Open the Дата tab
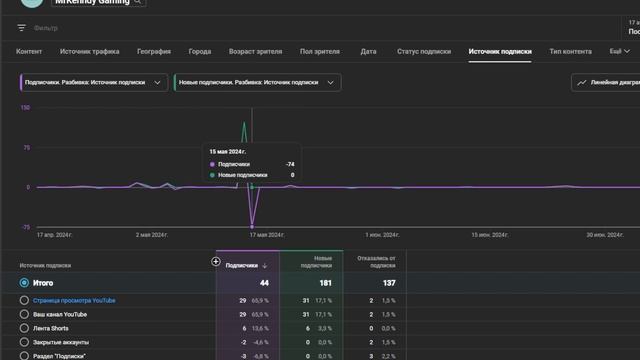 [368, 51]
